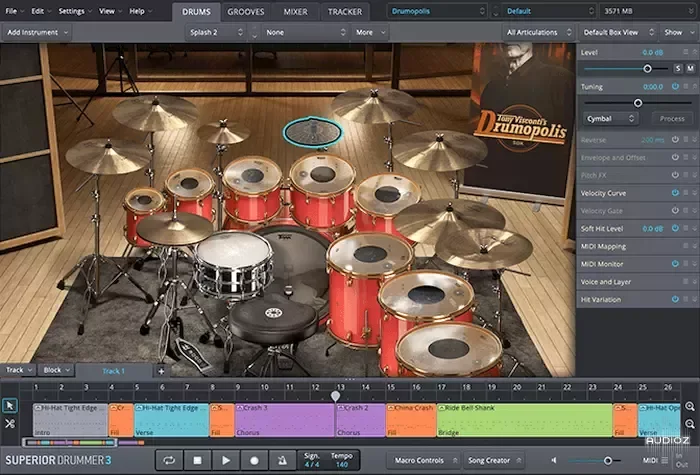Click the Process button

[671, 119]
